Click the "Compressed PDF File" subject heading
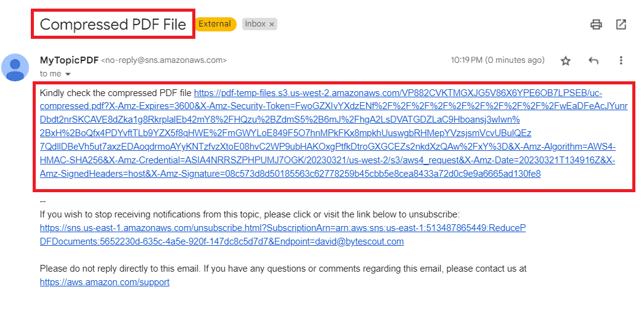This screenshot has width=644, height=316. [x=113, y=25]
